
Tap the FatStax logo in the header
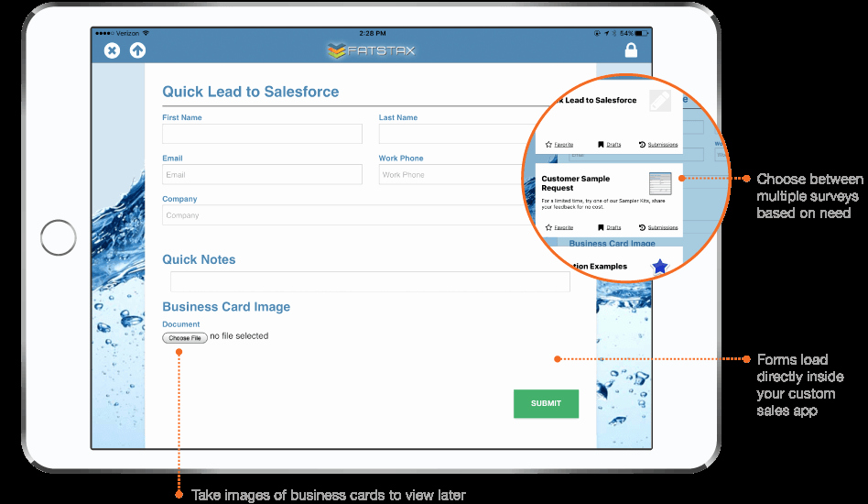click(371, 51)
